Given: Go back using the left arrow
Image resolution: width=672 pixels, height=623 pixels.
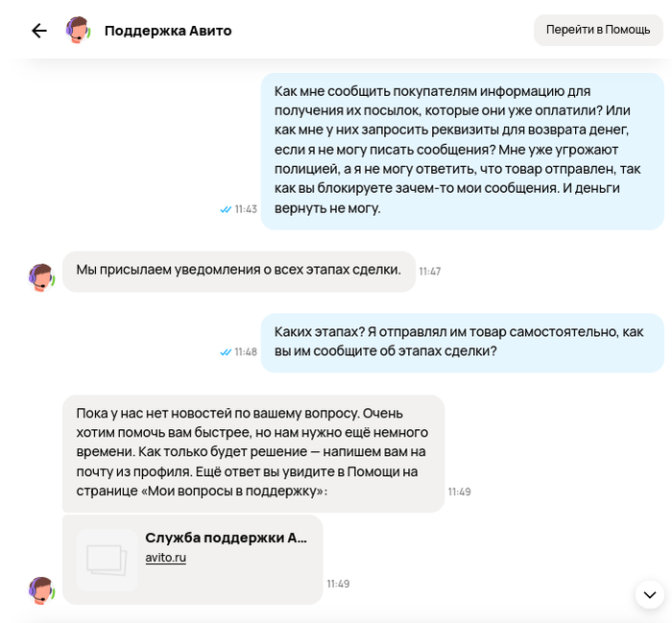Looking at the screenshot, I should tap(39, 31).
